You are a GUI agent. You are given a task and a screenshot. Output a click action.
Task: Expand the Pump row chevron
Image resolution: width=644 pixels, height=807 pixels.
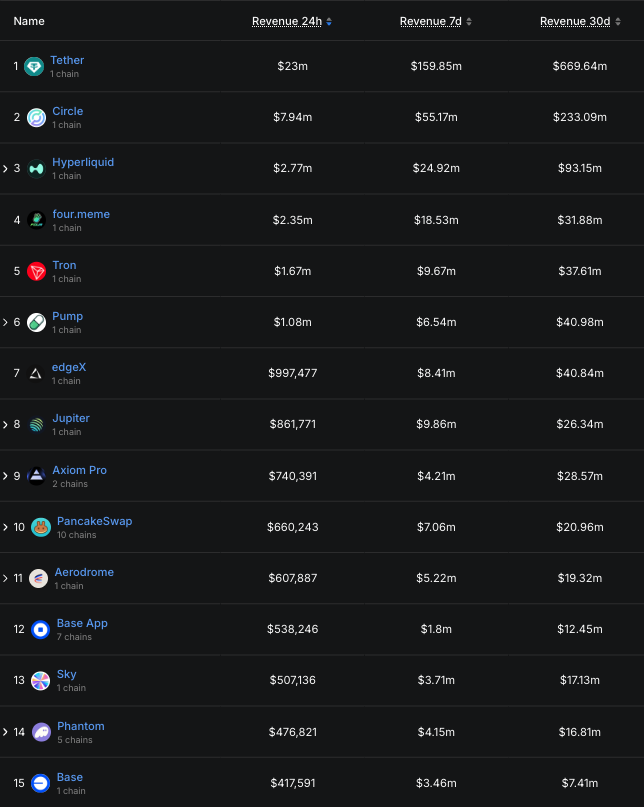(x=5, y=322)
